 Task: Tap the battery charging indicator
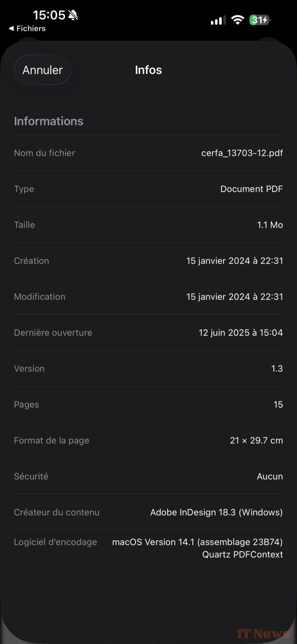260,20
